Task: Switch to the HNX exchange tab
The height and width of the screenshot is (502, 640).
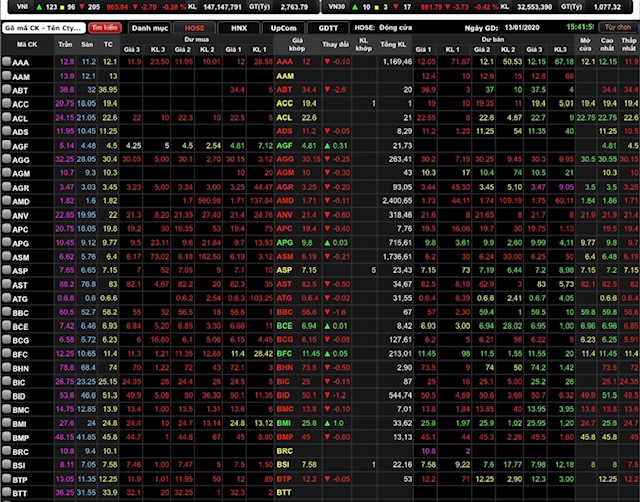Action: [240, 28]
